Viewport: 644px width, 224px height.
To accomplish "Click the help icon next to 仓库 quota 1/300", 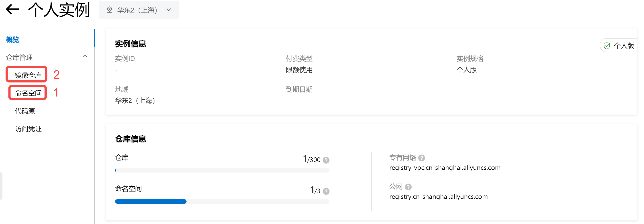I will 326,160.
